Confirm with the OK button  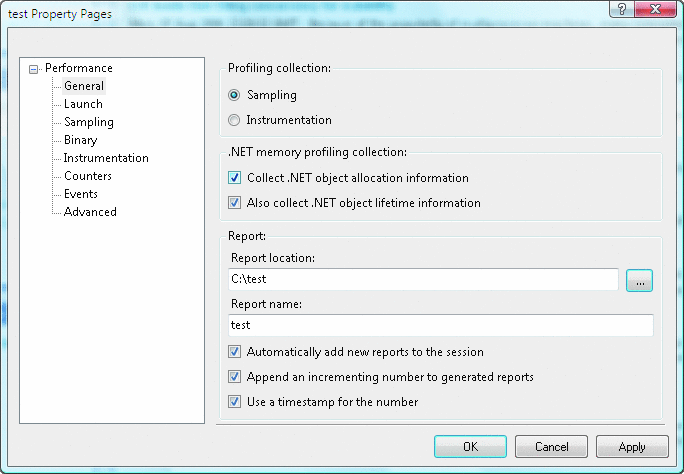[470, 447]
